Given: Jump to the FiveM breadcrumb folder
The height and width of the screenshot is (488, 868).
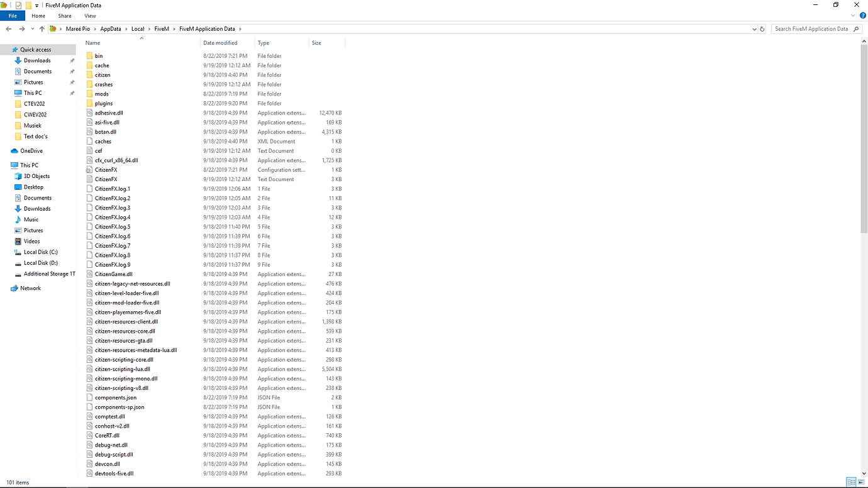Looking at the screenshot, I should point(162,29).
